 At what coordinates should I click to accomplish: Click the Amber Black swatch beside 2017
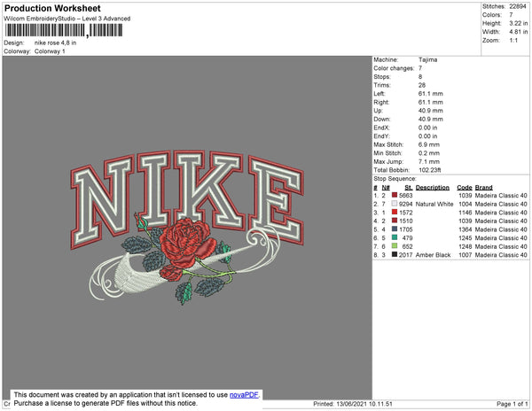(x=395, y=254)
